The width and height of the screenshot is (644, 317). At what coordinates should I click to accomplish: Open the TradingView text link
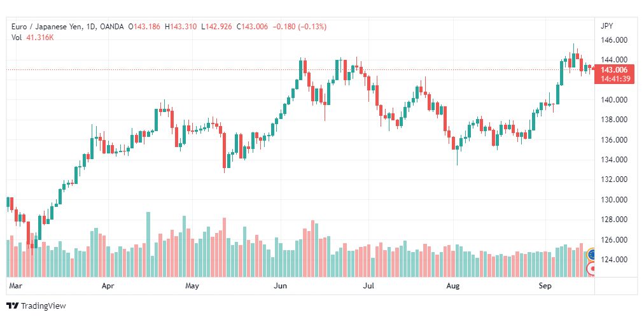[x=43, y=306]
